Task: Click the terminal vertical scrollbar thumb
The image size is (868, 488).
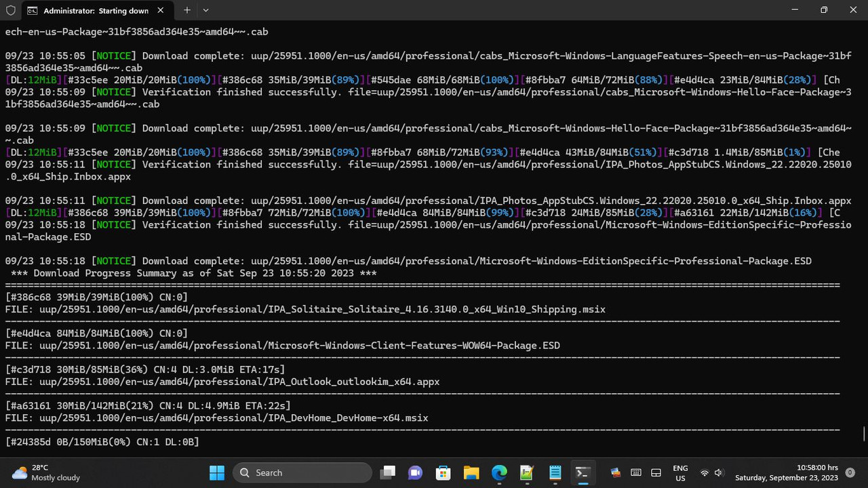Action: click(x=864, y=433)
